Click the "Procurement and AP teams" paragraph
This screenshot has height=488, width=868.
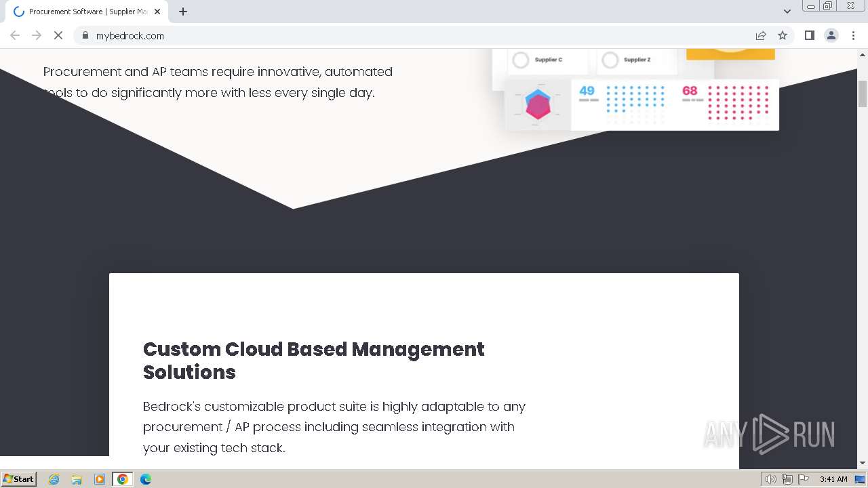[218, 82]
